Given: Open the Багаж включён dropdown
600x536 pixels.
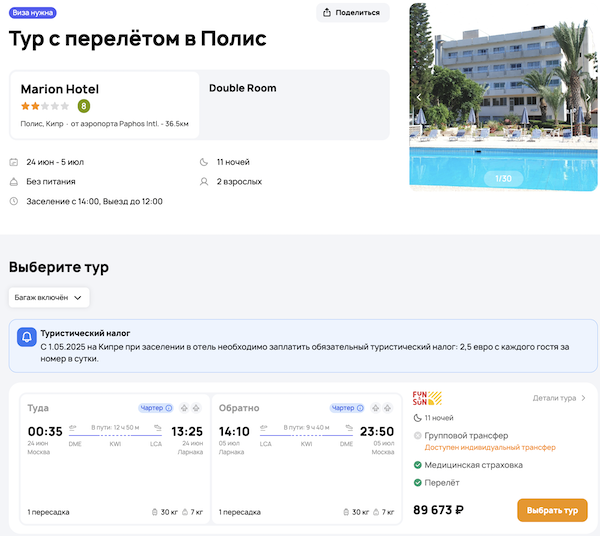Looking at the screenshot, I should 50,297.
